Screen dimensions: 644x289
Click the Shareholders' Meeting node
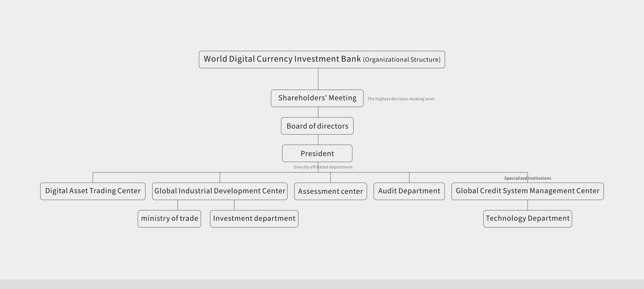point(317,98)
